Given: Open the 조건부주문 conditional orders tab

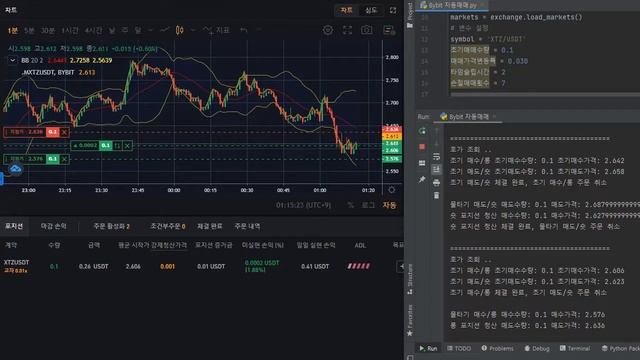Looking at the screenshot, I should point(168,226).
